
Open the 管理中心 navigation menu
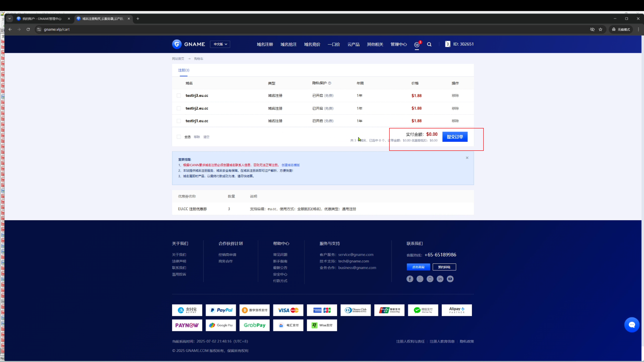(399, 44)
